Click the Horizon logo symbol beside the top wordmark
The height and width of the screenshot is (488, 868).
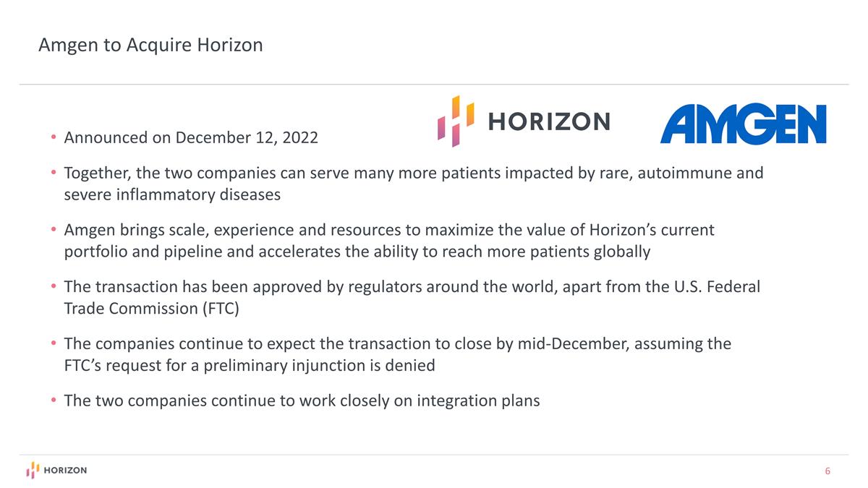coord(455,121)
